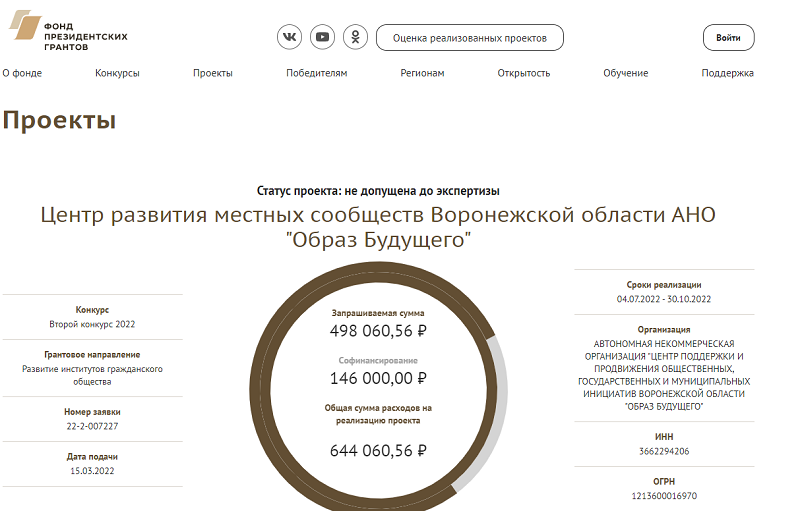Open the YouTube channel icon
800x511 pixels.
click(x=322, y=37)
